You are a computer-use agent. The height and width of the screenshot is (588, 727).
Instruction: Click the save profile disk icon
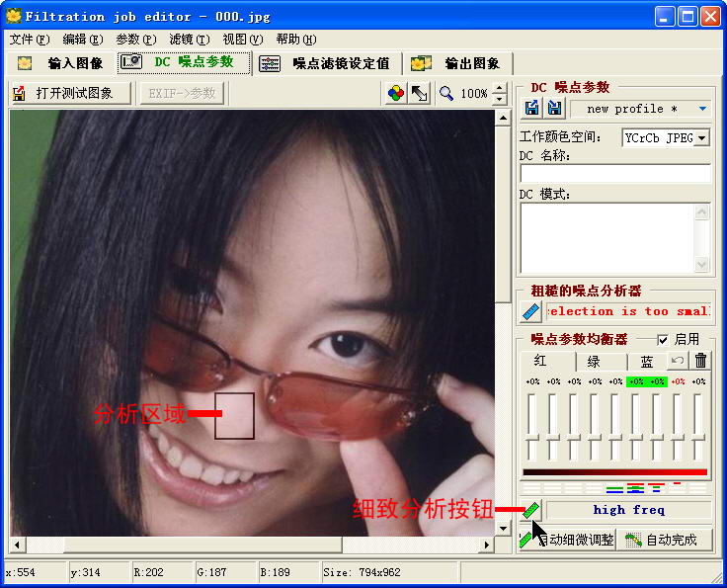tap(554, 109)
